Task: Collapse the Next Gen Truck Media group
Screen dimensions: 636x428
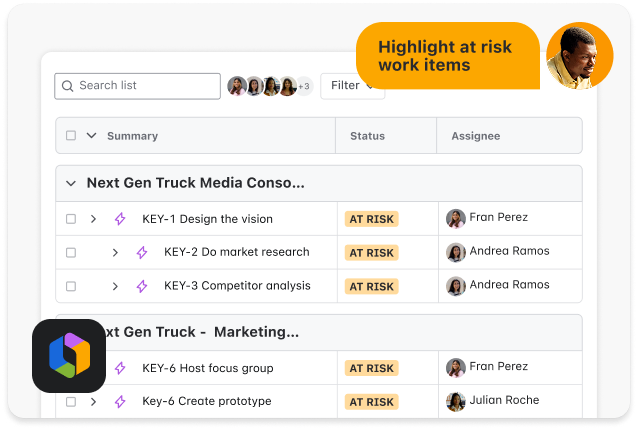Action: coord(71,183)
